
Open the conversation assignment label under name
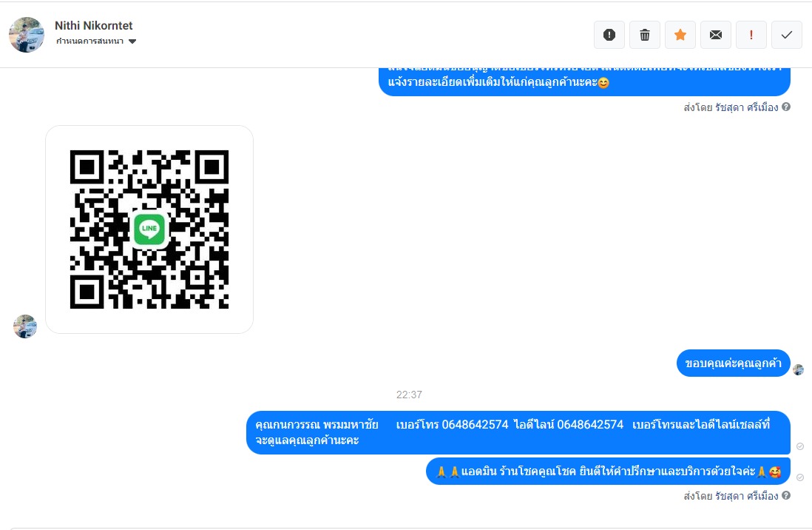[89, 41]
